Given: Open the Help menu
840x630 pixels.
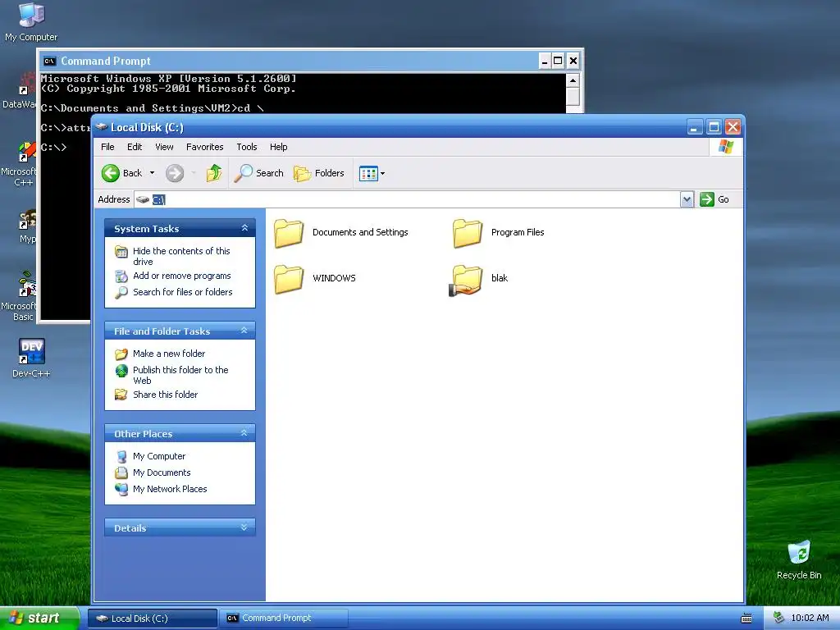Looking at the screenshot, I should pos(278,147).
